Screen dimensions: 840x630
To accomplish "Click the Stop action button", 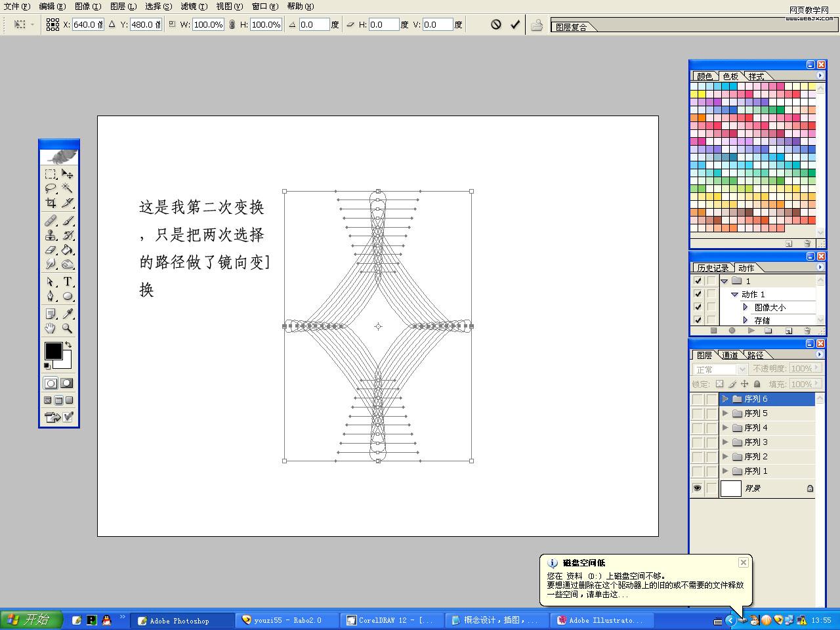I will coord(713,331).
